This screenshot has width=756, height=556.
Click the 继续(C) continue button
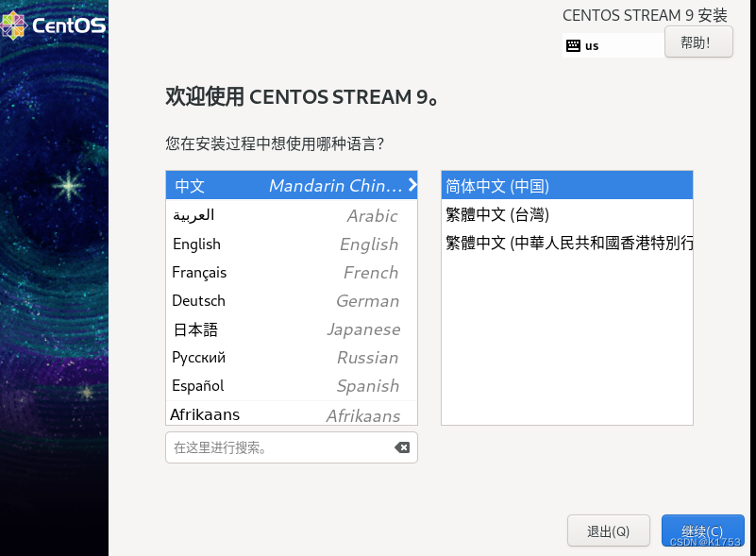coord(702,531)
